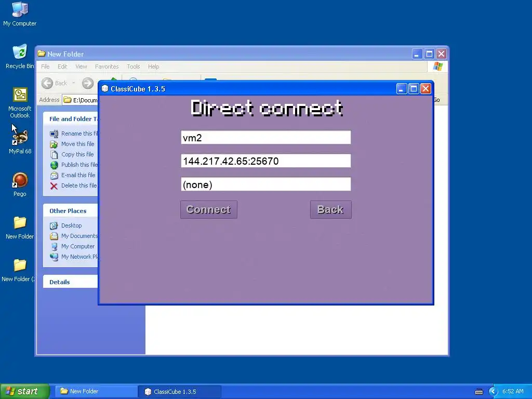Click the Desktop link in Other Places
The height and width of the screenshot is (399, 532).
[x=71, y=225]
